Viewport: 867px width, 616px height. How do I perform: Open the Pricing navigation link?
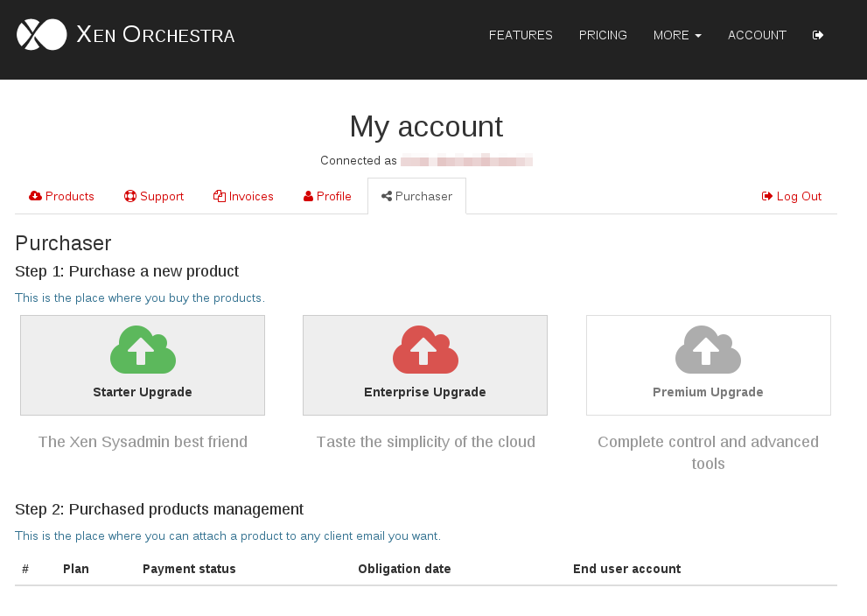click(603, 35)
